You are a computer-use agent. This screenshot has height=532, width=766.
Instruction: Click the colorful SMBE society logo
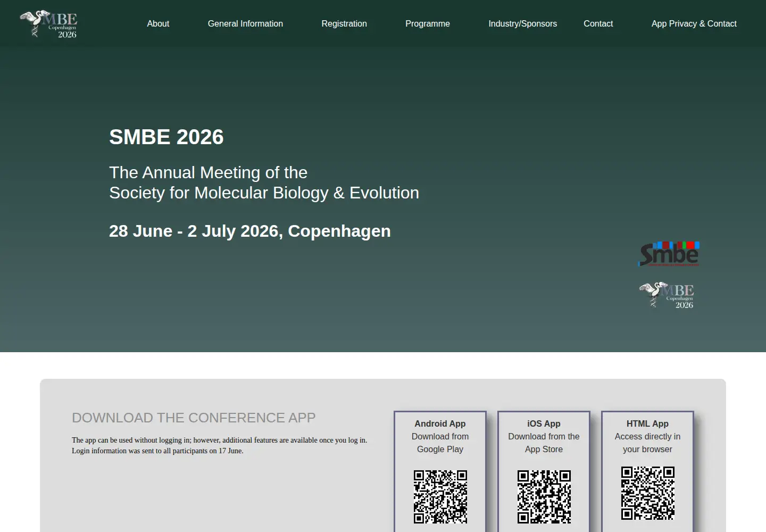tap(669, 254)
